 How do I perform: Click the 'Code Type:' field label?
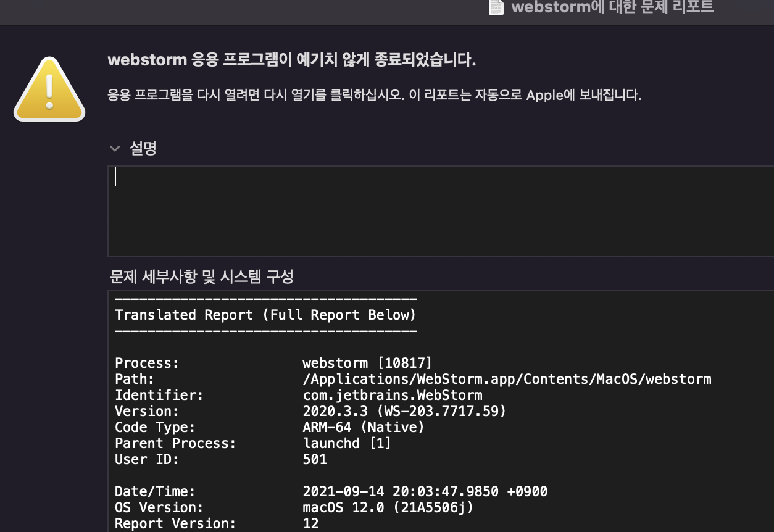click(155, 427)
